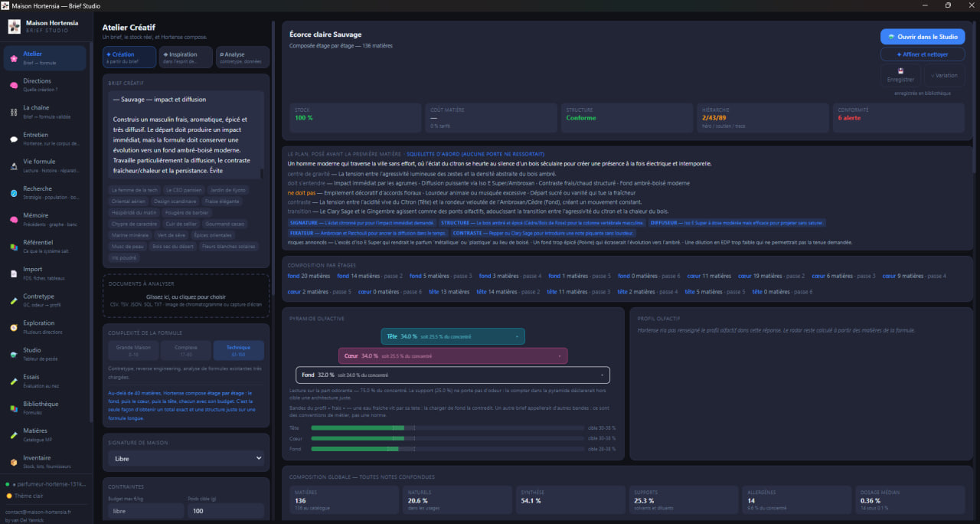
Task: Expand the Fond pyramid tier
Action: tap(452, 375)
